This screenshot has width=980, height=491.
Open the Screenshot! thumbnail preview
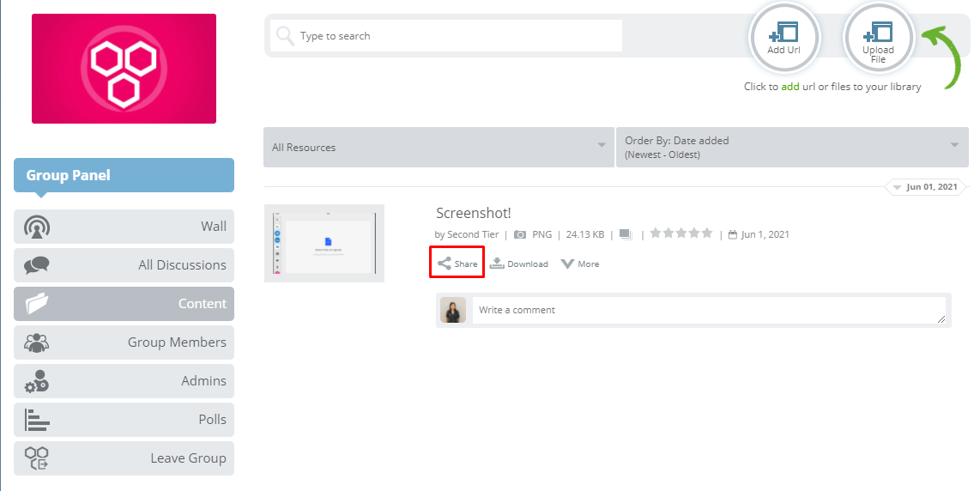click(324, 243)
